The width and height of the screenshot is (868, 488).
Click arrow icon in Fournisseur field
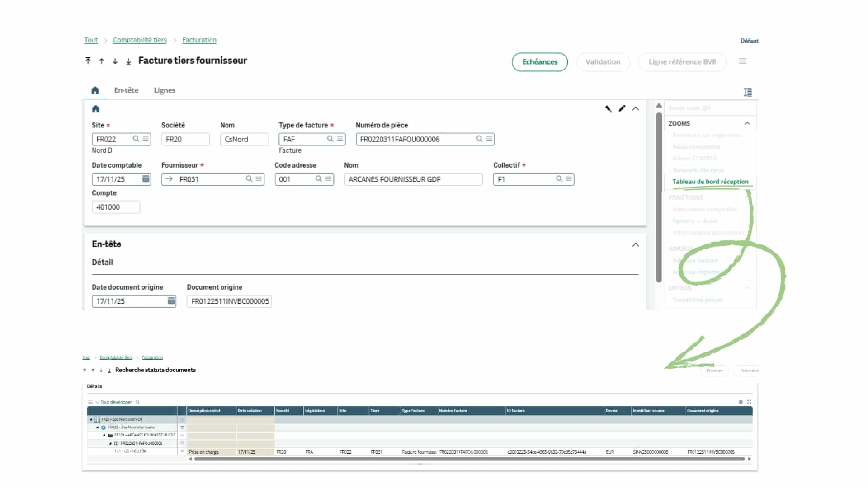[169, 179]
